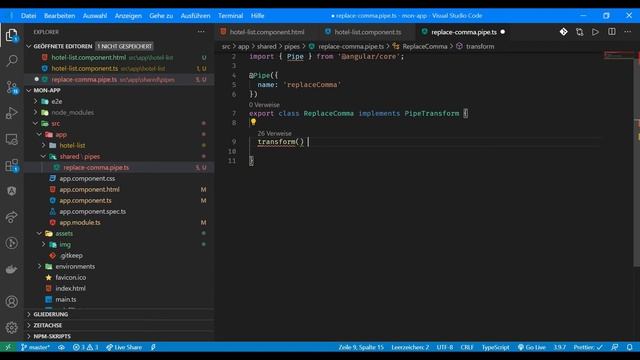The height and width of the screenshot is (360, 640).
Task: Collapse the shared \ pipes folder
Action: tap(44, 156)
